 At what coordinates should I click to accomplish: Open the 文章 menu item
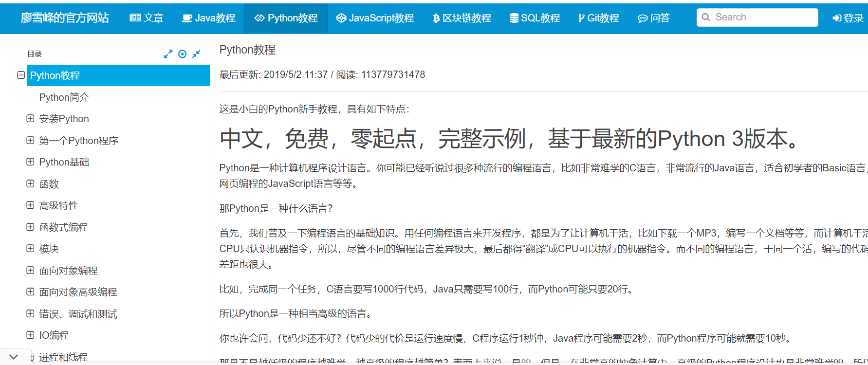[x=147, y=18]
